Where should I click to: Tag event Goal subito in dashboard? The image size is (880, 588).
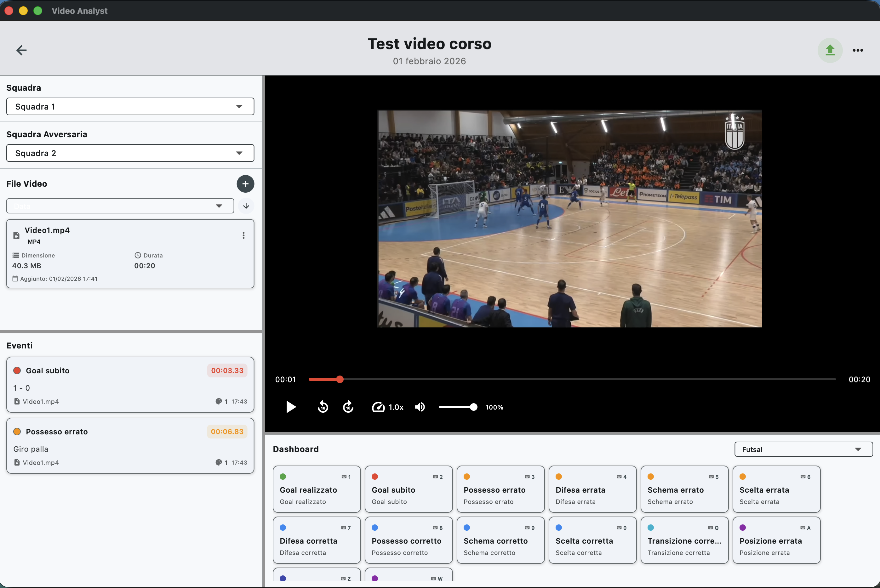[409, 489]
